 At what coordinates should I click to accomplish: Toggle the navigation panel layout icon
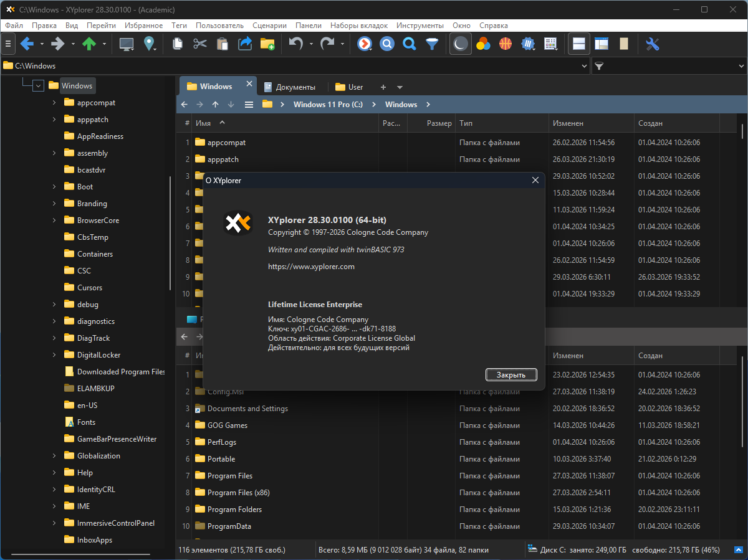pyautogui.click(x=601, y=44)
